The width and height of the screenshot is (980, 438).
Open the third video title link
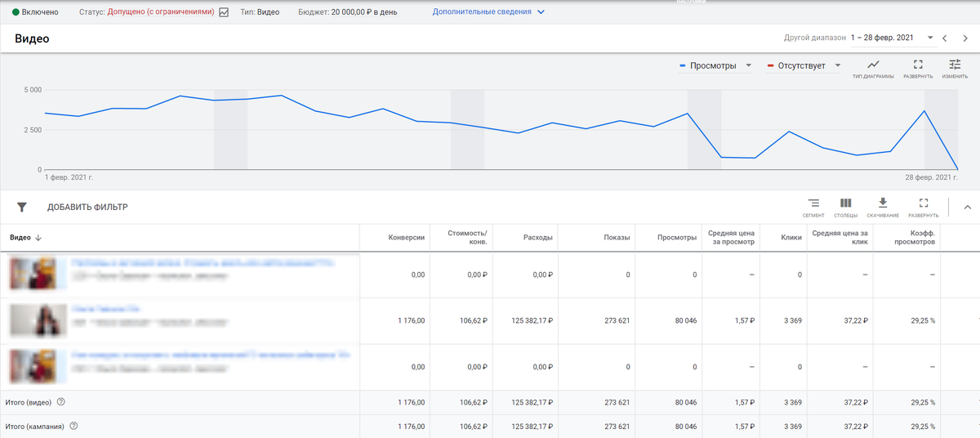211,356
